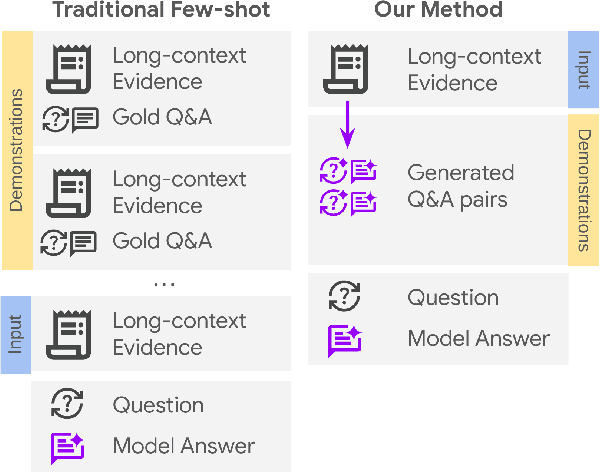This screenshot has width=600, height=472.
Task: Click the second Gold Q&A icon
Action: 69,242
